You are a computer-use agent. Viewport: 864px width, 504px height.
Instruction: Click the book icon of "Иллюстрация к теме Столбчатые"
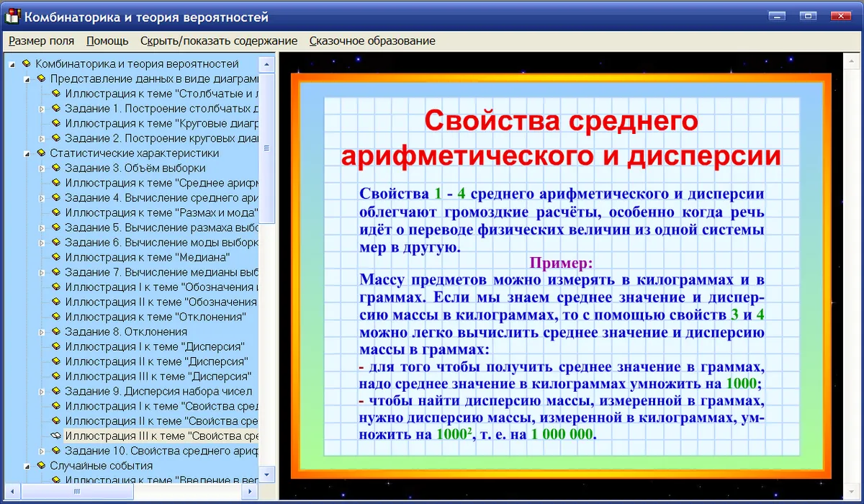(x=56, y=94)
